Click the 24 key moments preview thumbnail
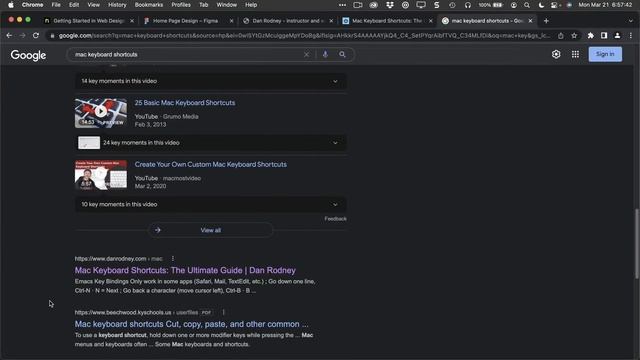The height and width of the screenshot is (360, 640). pos(89,143)
